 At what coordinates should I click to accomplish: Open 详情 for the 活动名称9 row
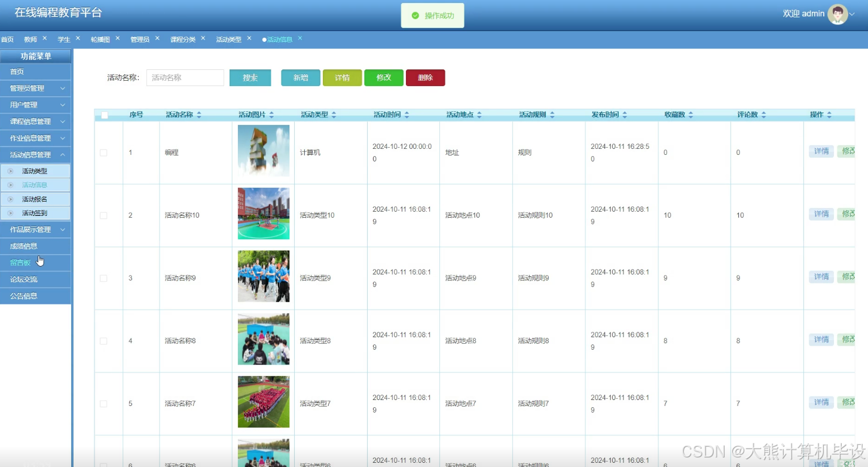(821, 277)
